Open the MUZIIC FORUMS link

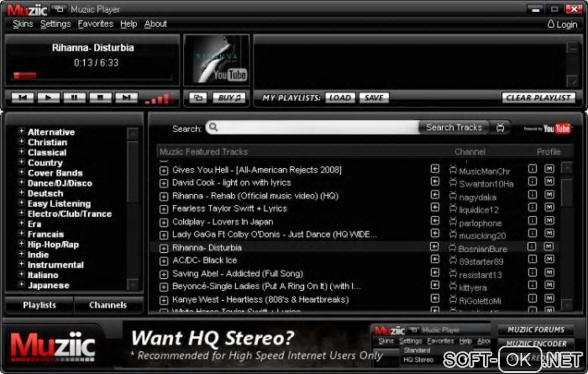pos(536,330)
